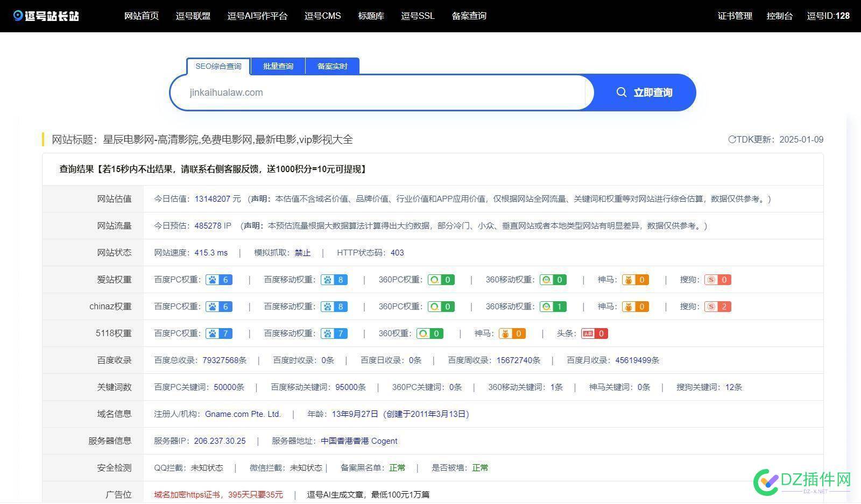Click 搜狗关键词 12条 value
The height and width of the screenshot is (504, 861).
734,387
